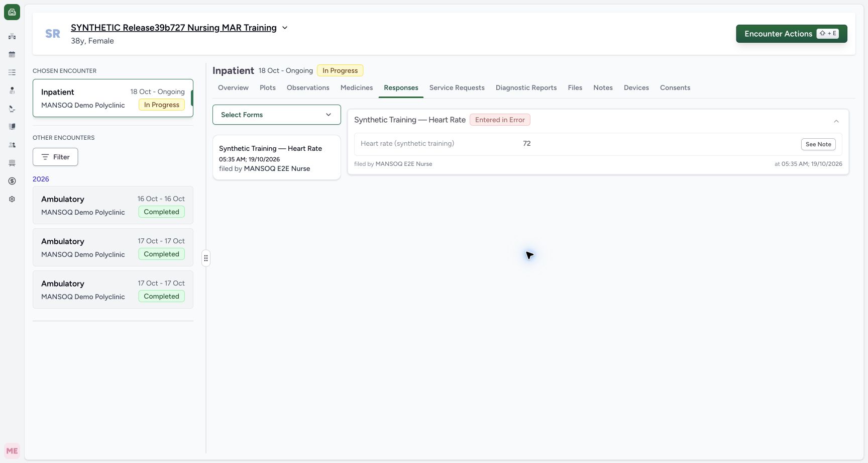Open the facility building sidebar icon
The height and width of the screenshot is (463, 868).
click(12, 36)
